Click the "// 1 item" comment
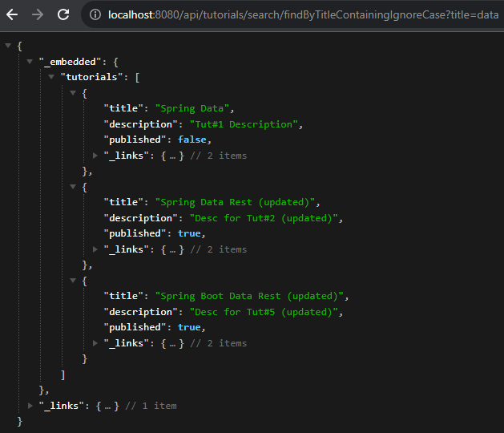This screenshot has width=504, height=433. tap(151, 406)
